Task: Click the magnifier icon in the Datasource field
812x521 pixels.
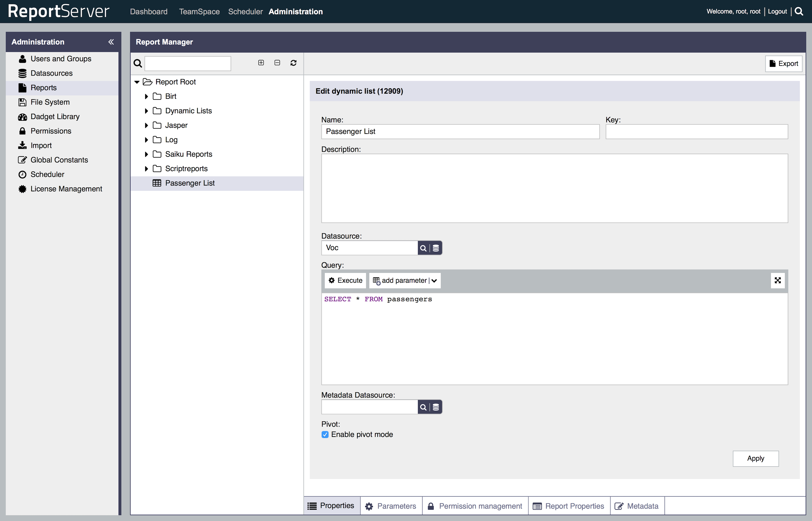Action: tap(423, 248)
